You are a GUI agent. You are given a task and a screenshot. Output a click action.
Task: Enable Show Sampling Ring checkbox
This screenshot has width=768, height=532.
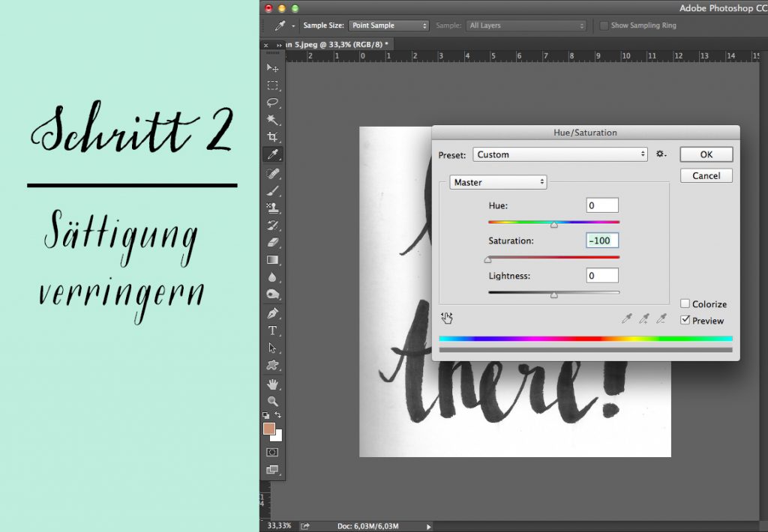(604, 25)
